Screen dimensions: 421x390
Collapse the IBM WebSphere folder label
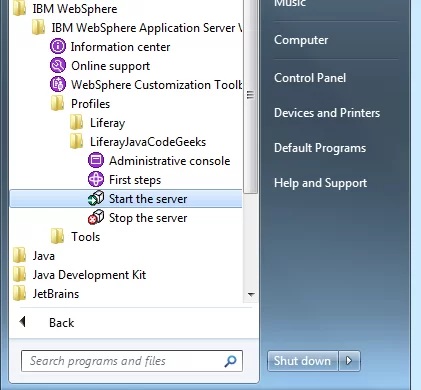[75, 9]
